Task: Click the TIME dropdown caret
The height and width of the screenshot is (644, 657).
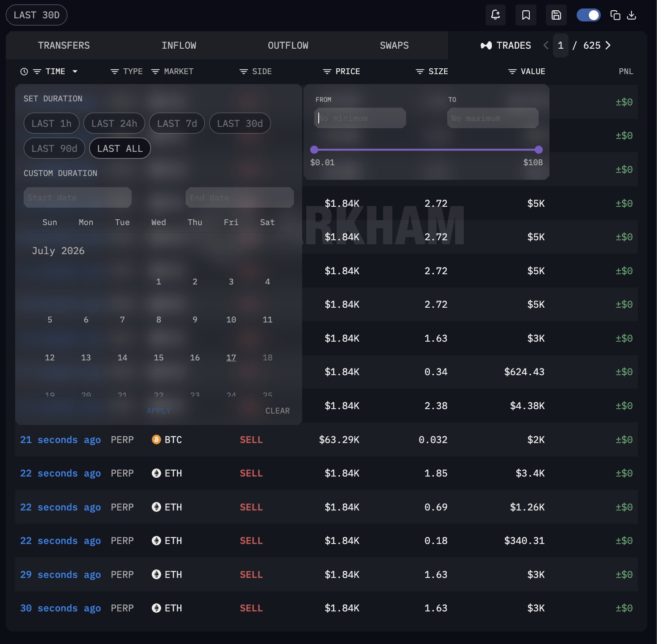Action: (75, 71)
